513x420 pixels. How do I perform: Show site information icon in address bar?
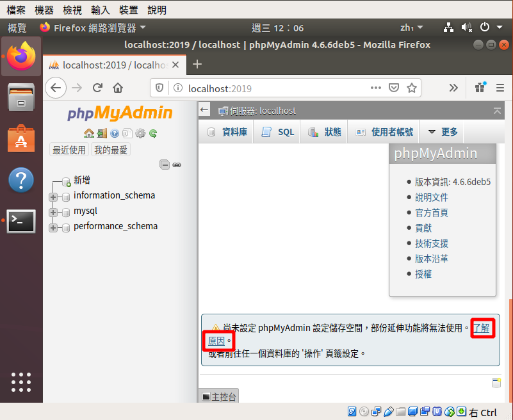[x=178, y=88]
